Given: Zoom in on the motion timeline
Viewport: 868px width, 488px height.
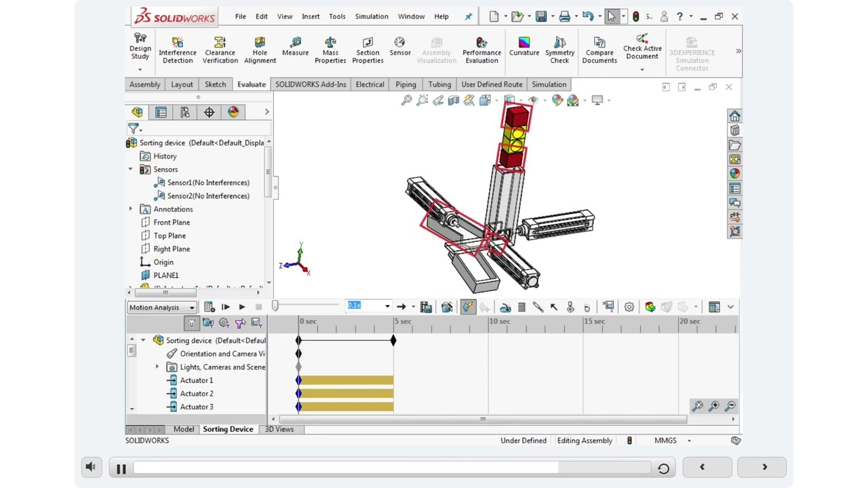Looking at the screenshot, I should 714,406.
